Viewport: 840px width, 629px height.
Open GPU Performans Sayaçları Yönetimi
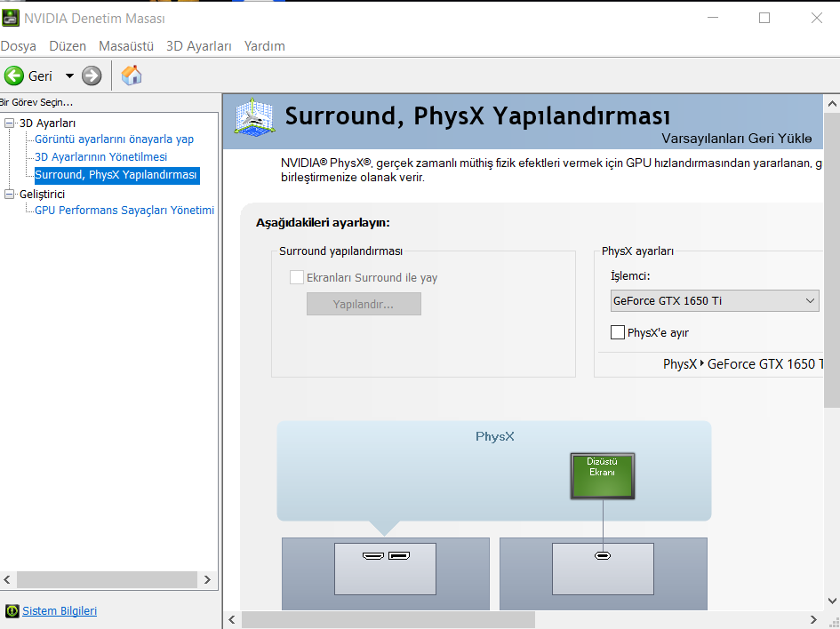click(124, 211)
